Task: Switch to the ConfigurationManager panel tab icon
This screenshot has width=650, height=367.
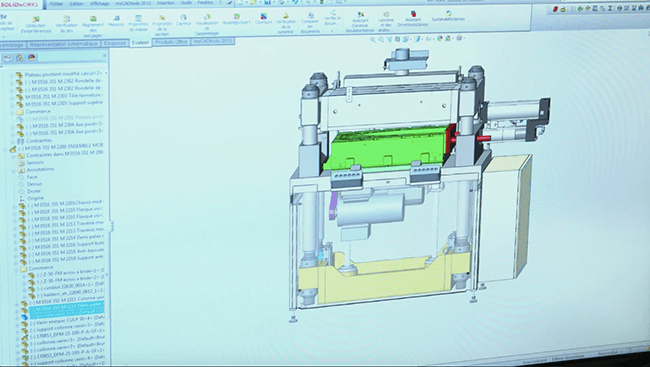Action: click(x=19, y=58)
